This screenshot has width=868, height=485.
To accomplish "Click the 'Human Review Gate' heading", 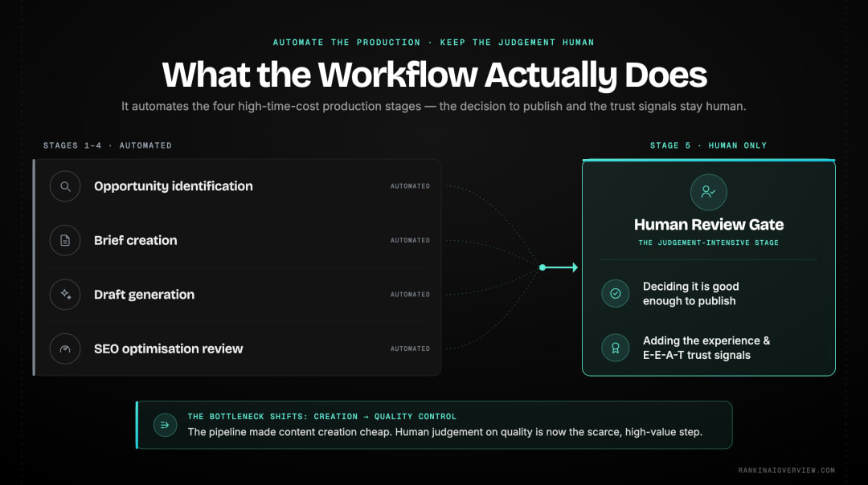I will (x=709, y=225).
